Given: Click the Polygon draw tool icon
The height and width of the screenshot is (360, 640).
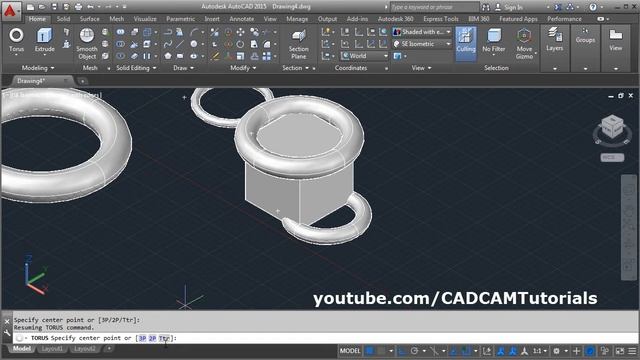Looking at the screenshot, I should (168, 56).
